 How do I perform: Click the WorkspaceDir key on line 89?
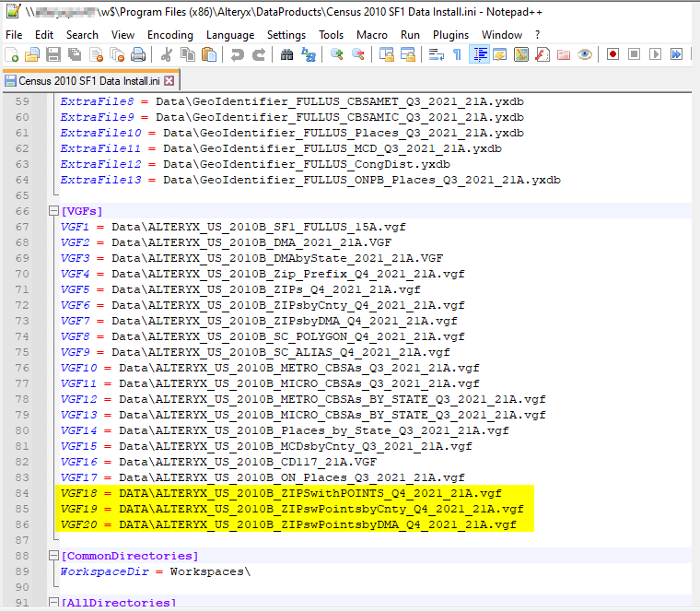coord(104,571)
